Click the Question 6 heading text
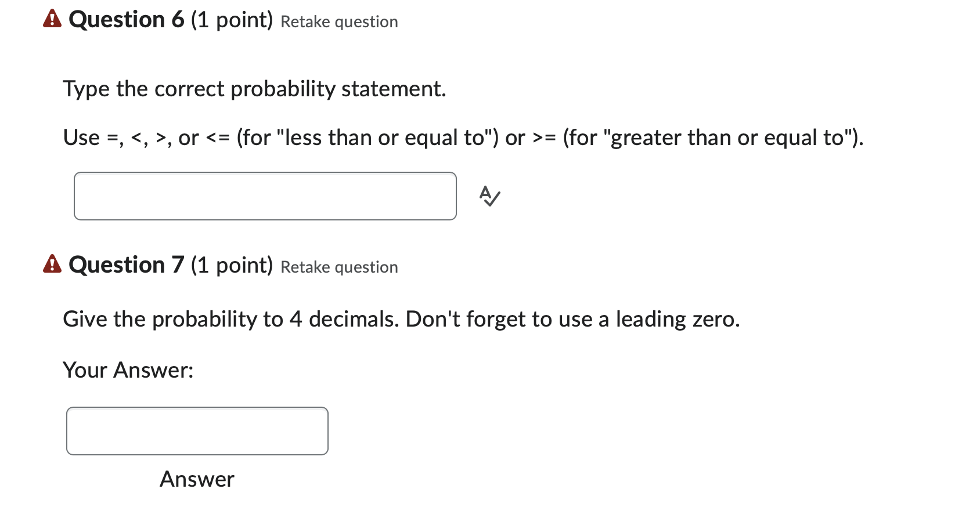The image size is (980, 507). point(126,19)
